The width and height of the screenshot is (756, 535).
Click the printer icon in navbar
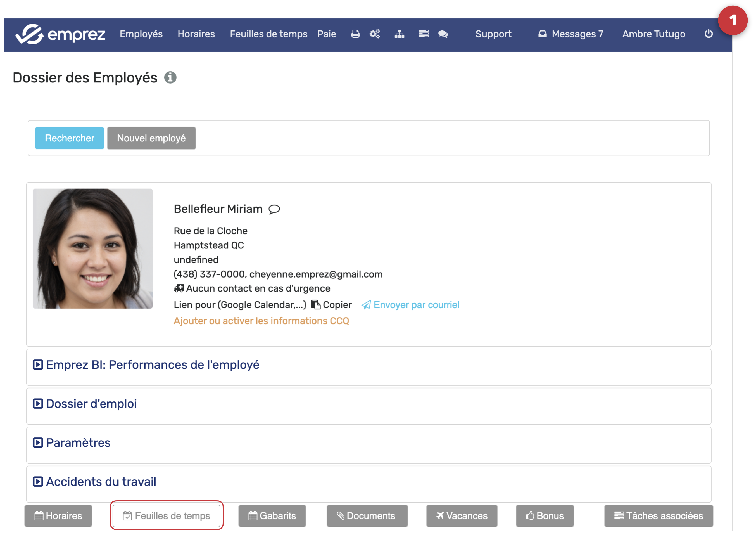tap(355, 34)
